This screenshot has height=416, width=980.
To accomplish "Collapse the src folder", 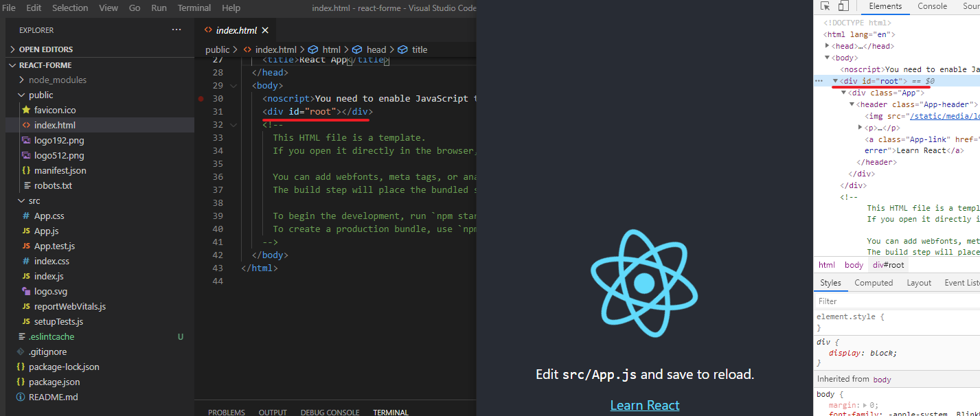I will pyautogui.click(x=34, y=200).
